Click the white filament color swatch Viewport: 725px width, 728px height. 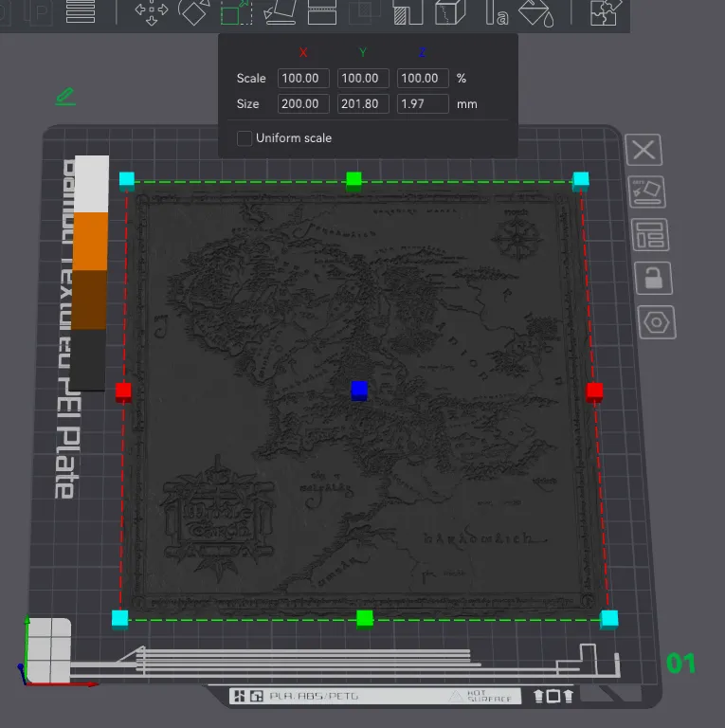coord(91,184)
